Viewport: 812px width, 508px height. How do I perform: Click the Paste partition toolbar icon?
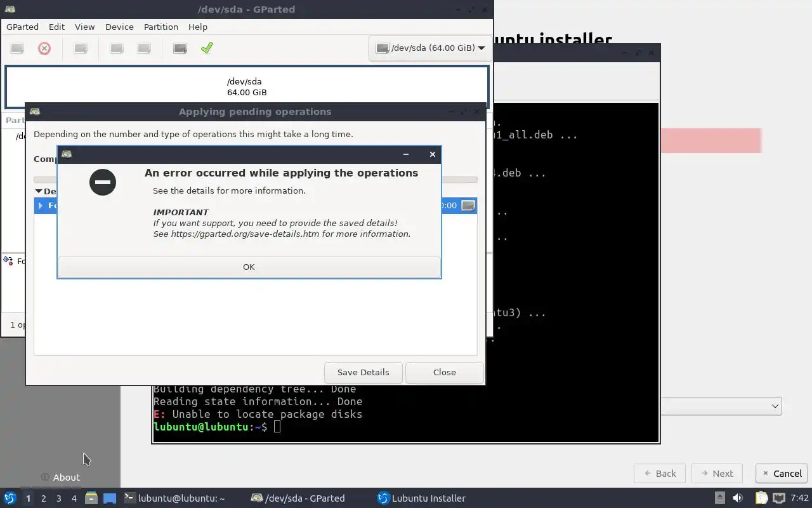coord(144,48)
